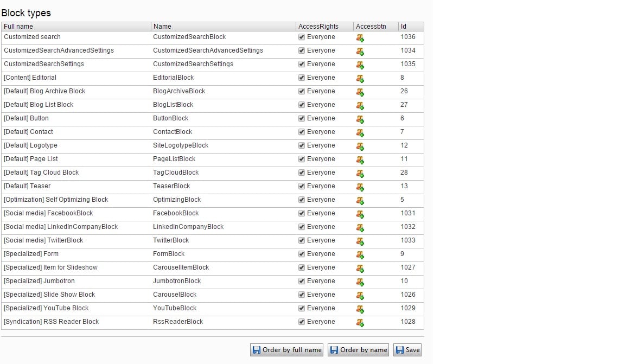Image resolution: width=625 pixels, height=364 pixels.
Task: Click '[Specialized] Item for Slideshow' text
Action: pyautogui.click(x=50, y=267)
